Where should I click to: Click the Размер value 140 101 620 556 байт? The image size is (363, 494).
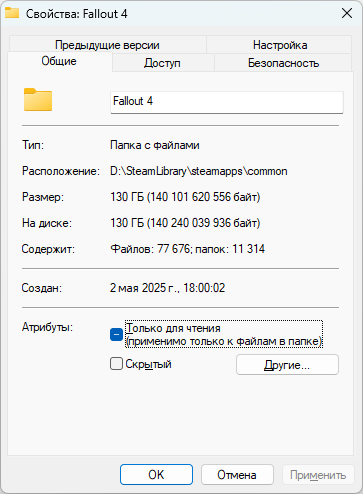[203, 197]
